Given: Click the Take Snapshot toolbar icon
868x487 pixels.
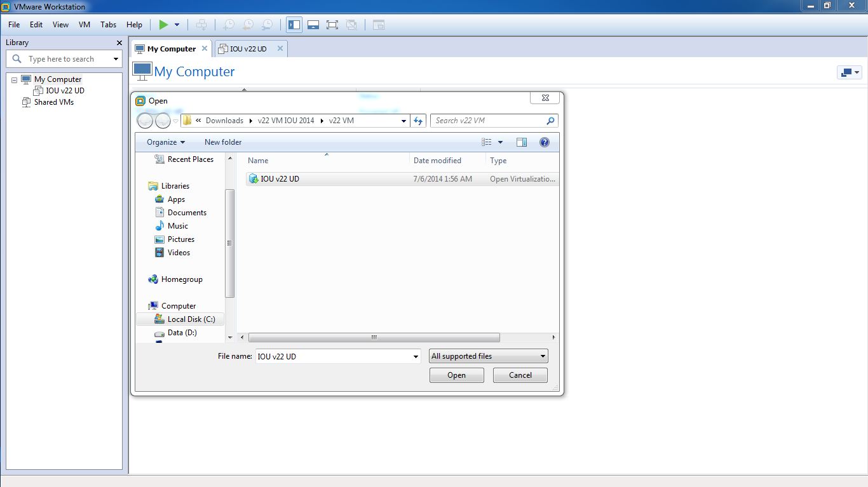Looking at the screenshot, I should pos(229,25).
